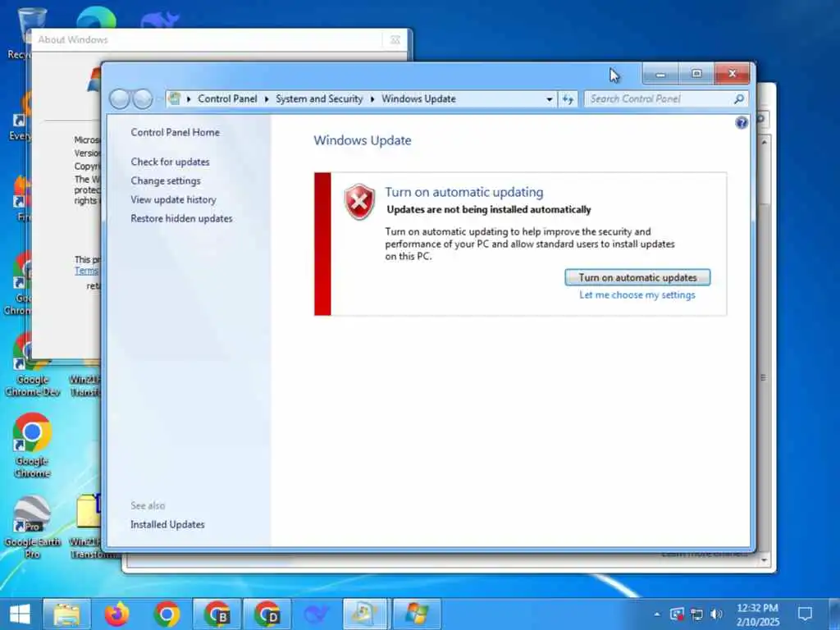This screenshot has width=840, height=630.
Task: Click scroll down arrow of the background window
Action: click(765, 560)
